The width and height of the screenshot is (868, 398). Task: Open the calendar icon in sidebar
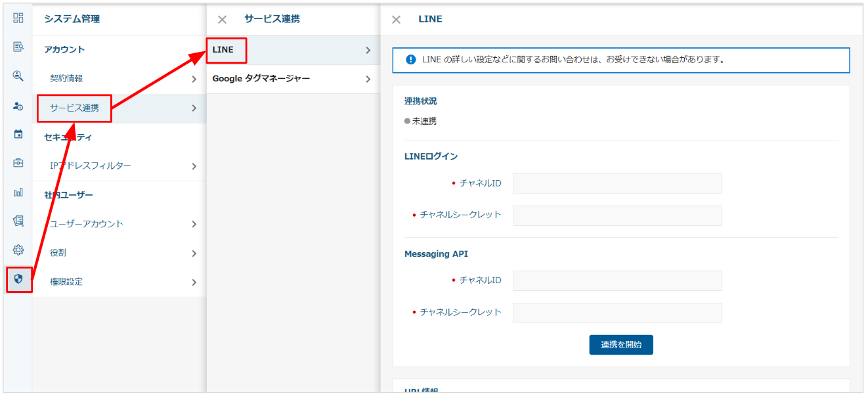point(18,134)
